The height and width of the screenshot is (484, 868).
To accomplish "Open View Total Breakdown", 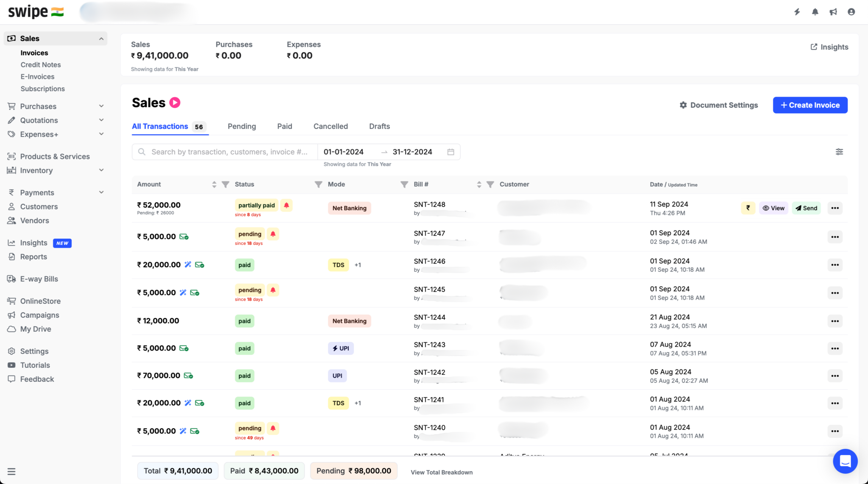I will pyautogui.click(x=441, y=472).
